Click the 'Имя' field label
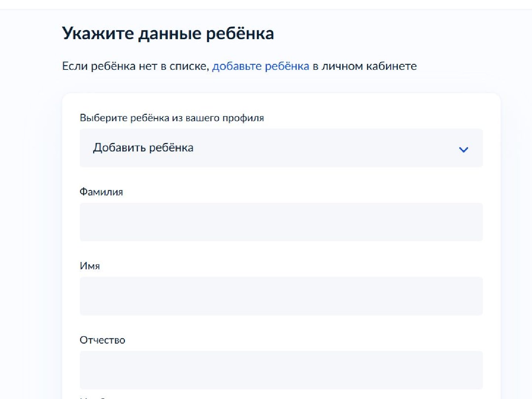This screenshot has height=399, width=532. click(x=90, y=266)
